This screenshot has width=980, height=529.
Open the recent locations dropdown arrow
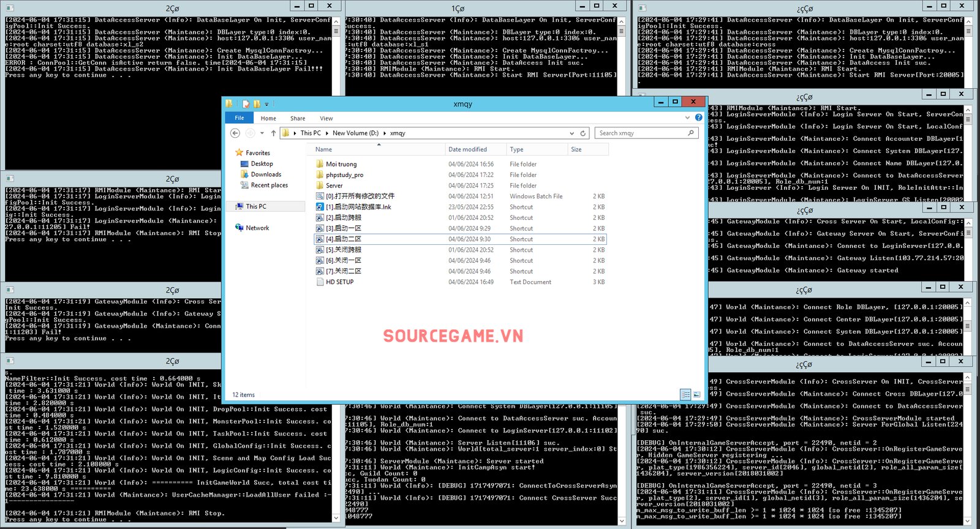[x=262, y=133]
